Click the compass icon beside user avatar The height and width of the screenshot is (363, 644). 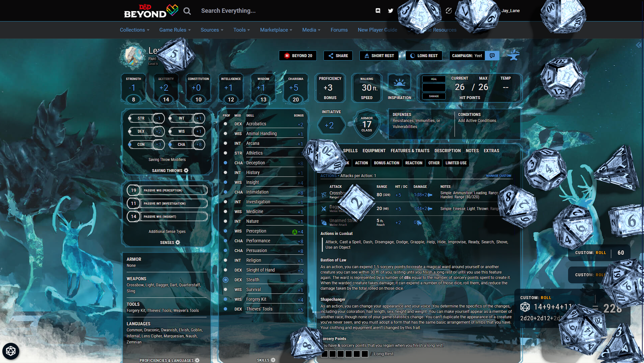coord(448,11)
